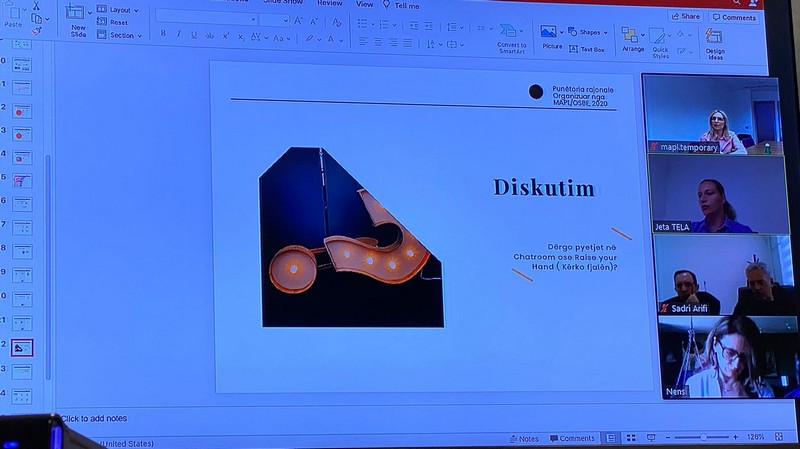This screenshot has width=800, height=449.
Task: Click Convert to SmartArt
Action: (x=511, y=39)
